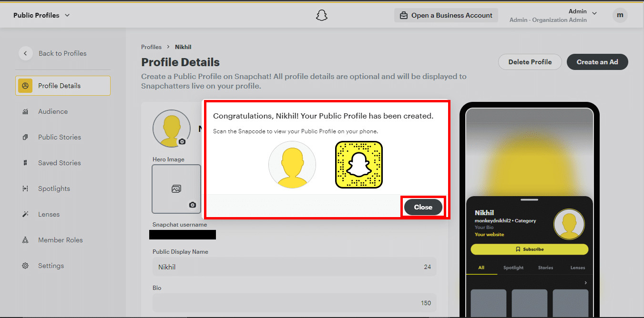
Task: Select Profile Details in the sidebar
Action: 25,86
